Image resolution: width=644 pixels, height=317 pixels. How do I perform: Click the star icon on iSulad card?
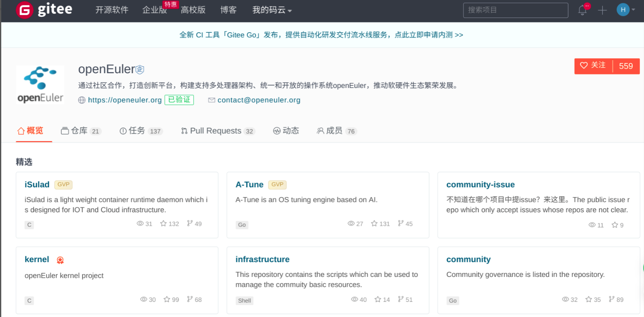(x=163, y=223)
